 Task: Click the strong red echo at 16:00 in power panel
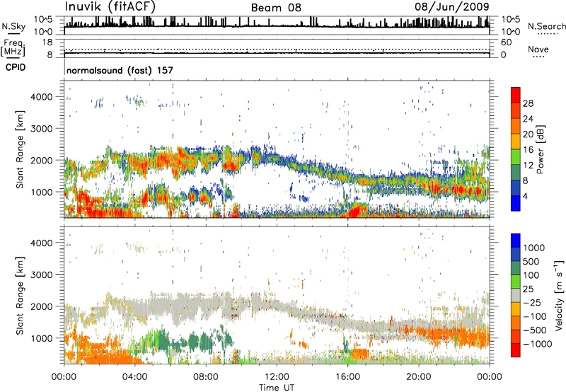point(355,210)
